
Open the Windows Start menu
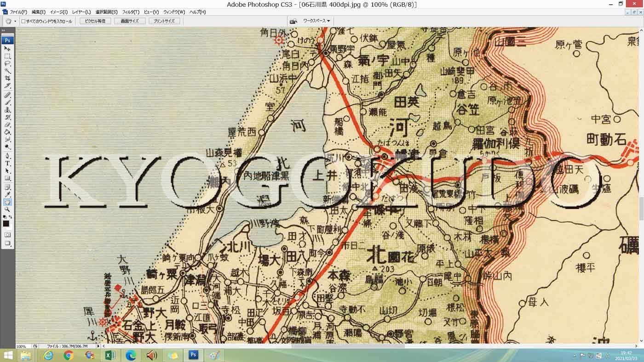(x=8, y=355)
